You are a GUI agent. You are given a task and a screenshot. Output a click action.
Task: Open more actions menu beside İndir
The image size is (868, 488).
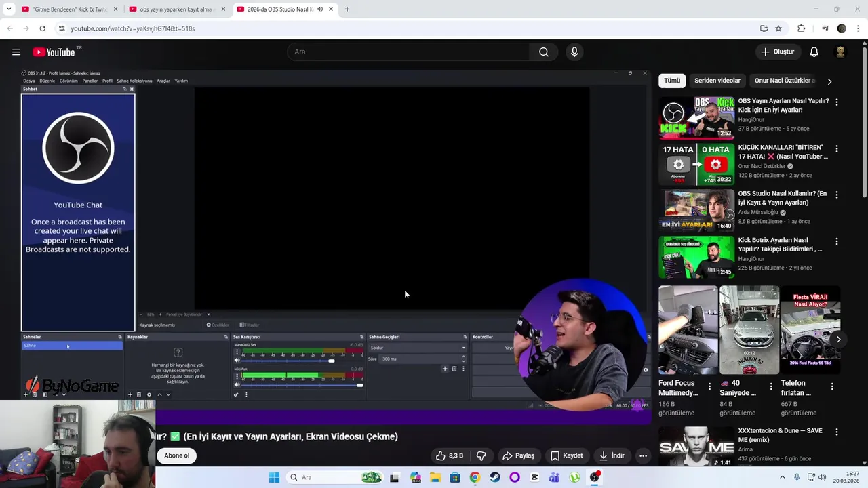coord(643,455)
